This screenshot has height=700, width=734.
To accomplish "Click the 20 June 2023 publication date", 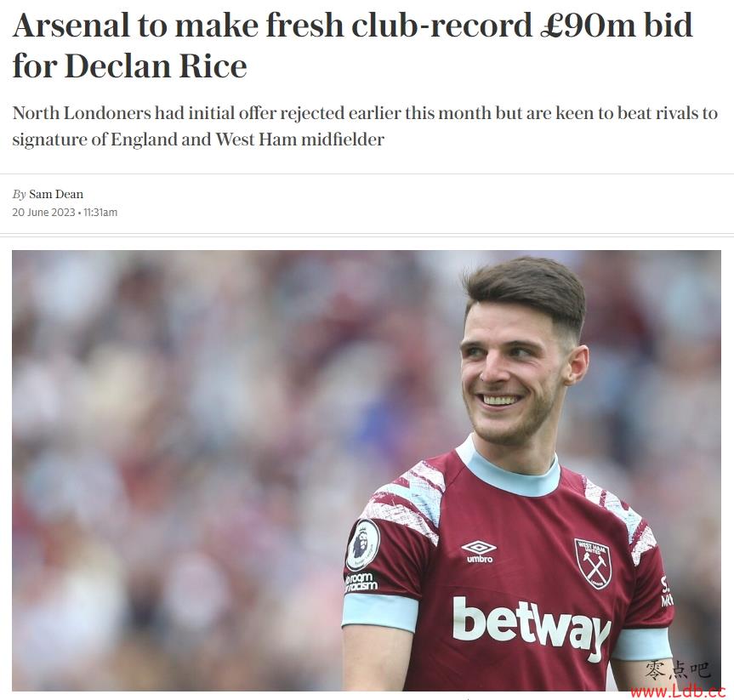I will tap(43, 212).
